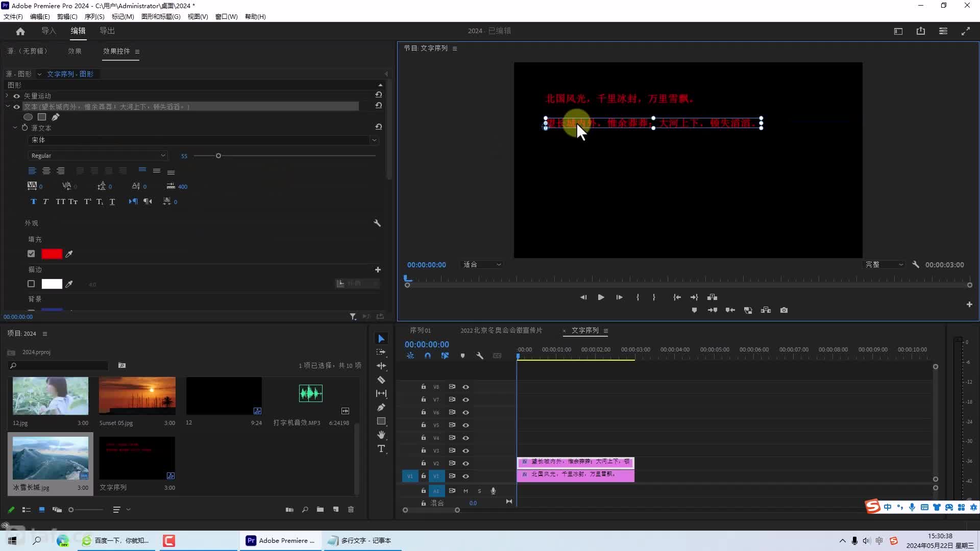Select the Selection tool in the toolbar
Image resolution: width=980 pixels, height=551 pixels.
381,339
